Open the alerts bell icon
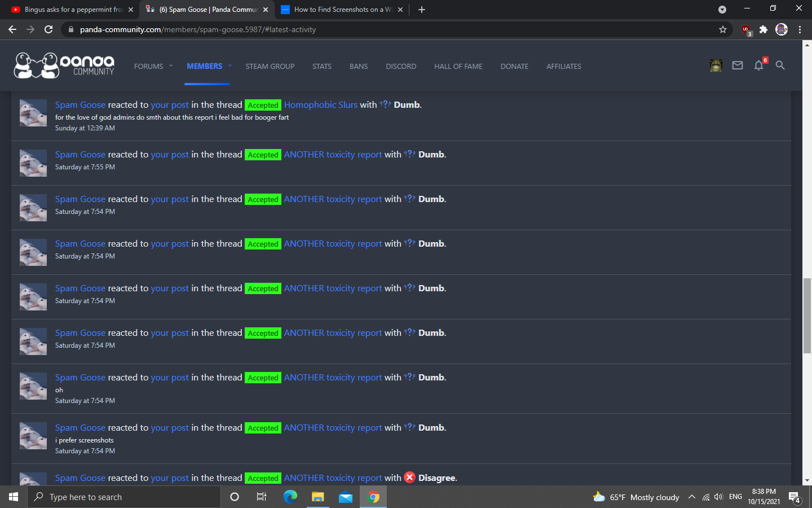812x508 pixels. pyautogui.click(x=758, y=65)
